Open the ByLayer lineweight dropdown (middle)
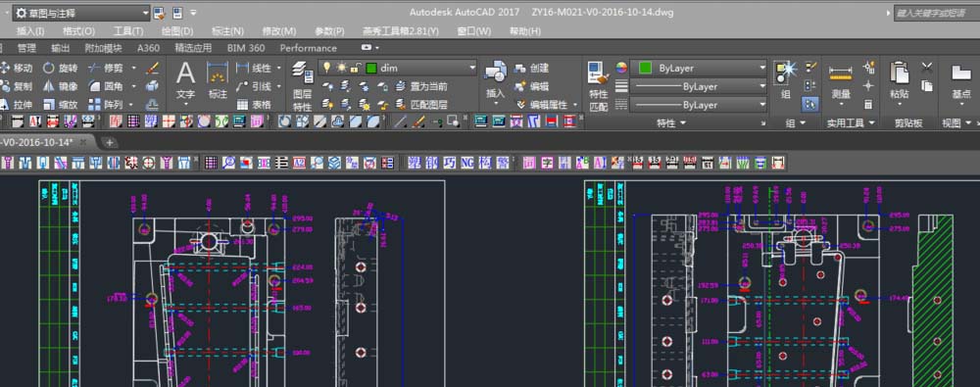 point(699,86)
